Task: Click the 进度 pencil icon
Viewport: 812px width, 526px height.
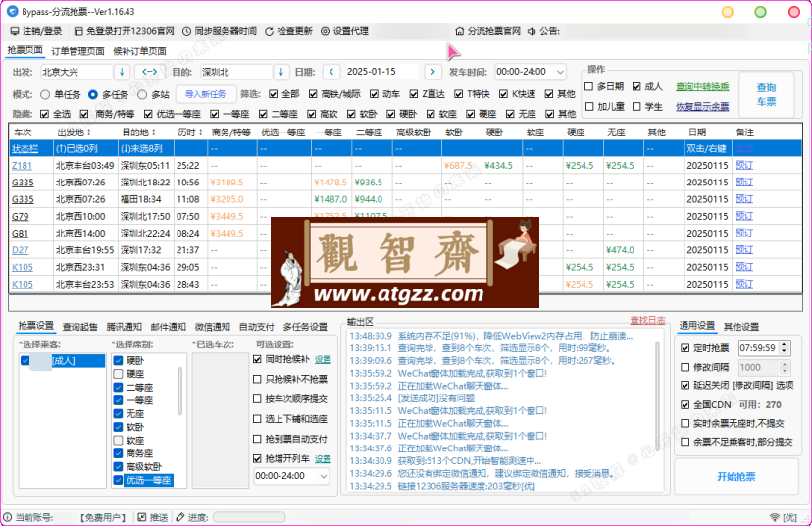Action: click(x=180, y=516)
